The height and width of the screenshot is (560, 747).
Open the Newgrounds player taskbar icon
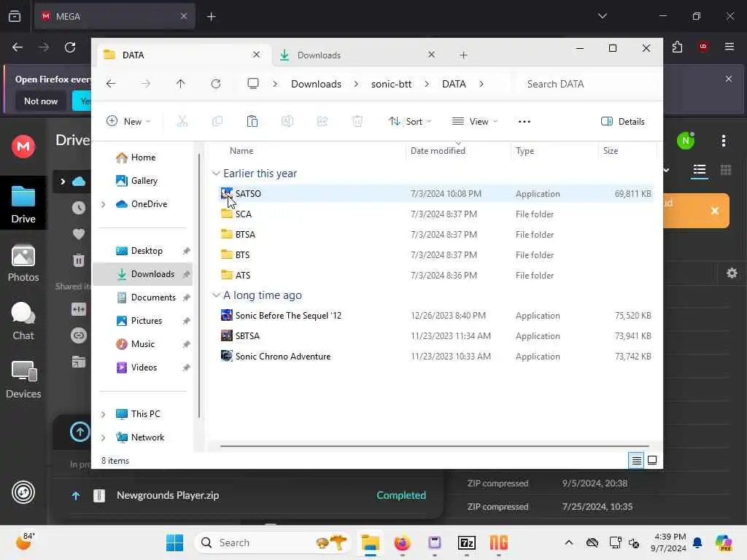click(499, 542)
